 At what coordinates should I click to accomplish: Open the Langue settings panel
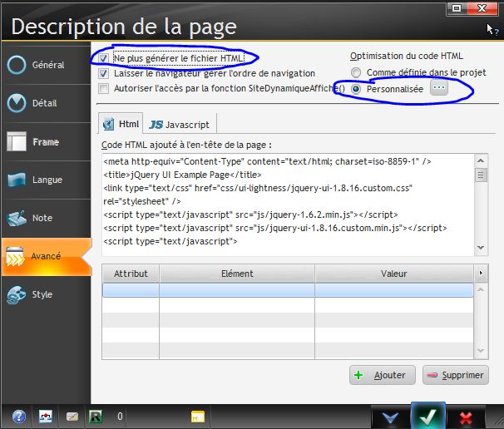click(x=44, y=180)
